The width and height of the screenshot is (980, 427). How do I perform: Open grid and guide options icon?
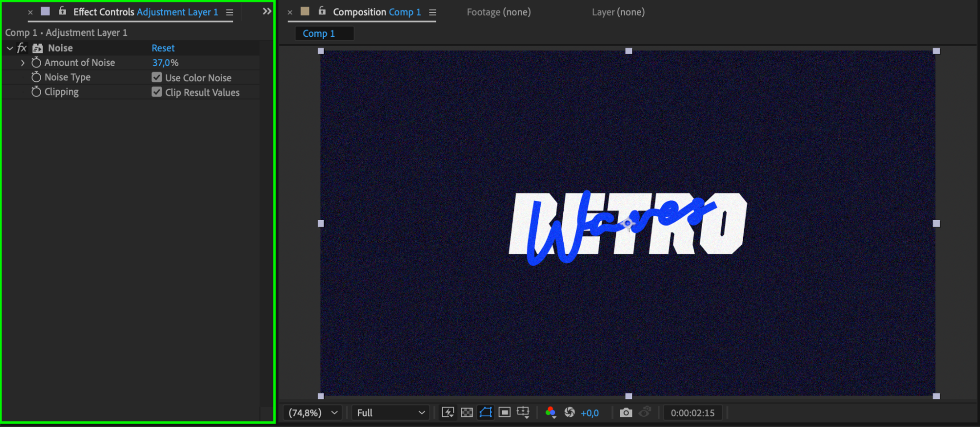[x=523, y=412]
